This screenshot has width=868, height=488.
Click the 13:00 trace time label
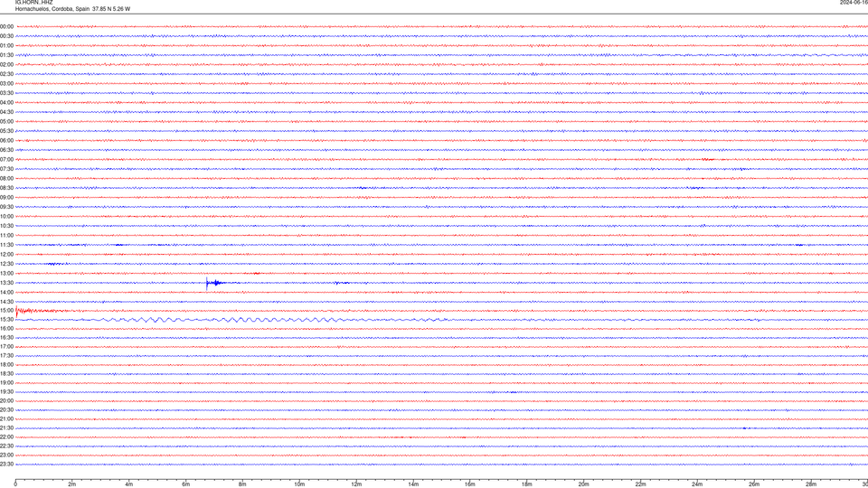click(x=6, y=273)
